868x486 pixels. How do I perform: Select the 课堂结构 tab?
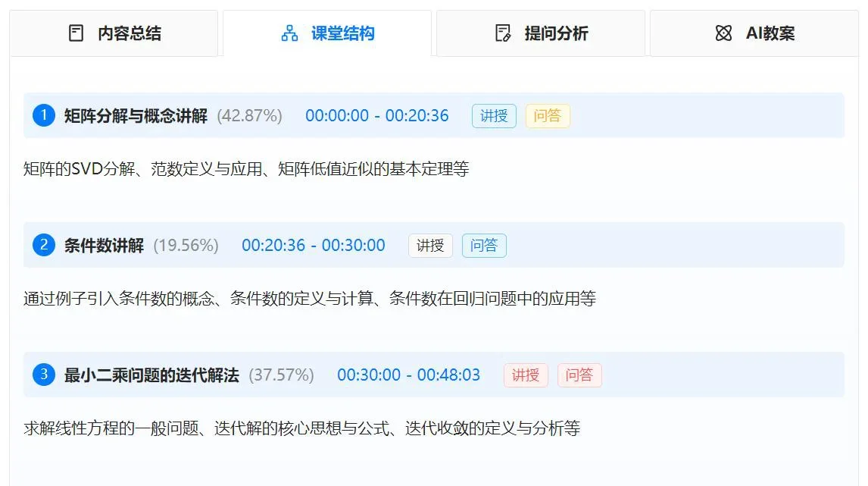point(327,33)
